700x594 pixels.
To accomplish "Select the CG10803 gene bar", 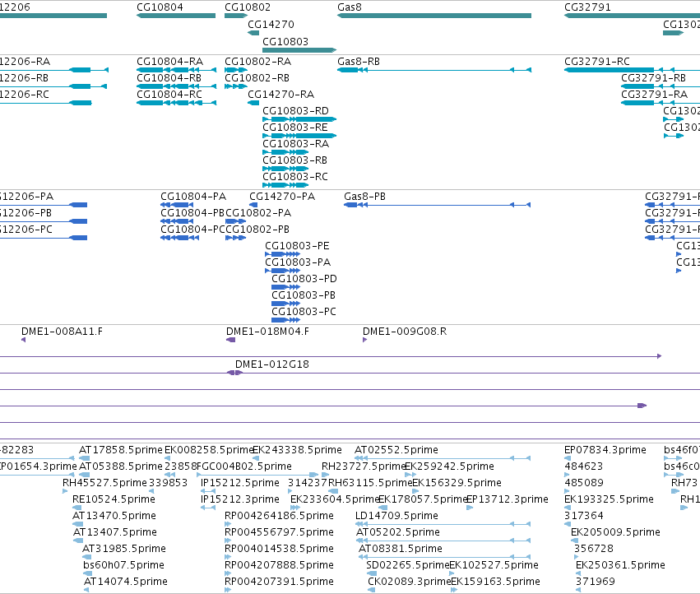I will click(299, 50).
